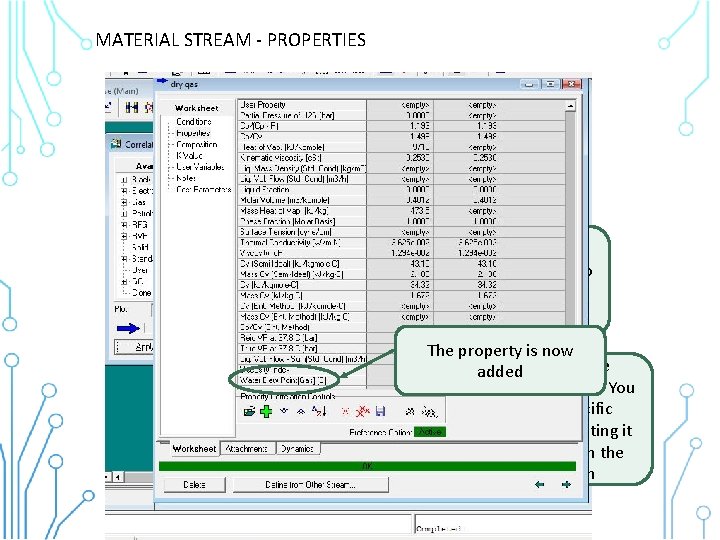
Task: Select Notes in the Worksheet tree
Action: pyautogui.click(x=186, y=178)
